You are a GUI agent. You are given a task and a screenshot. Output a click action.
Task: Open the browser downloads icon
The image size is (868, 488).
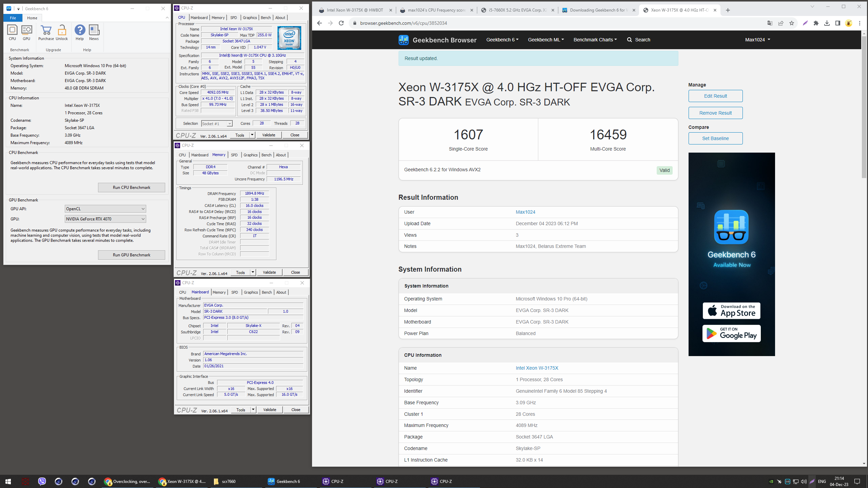point(827,23)
